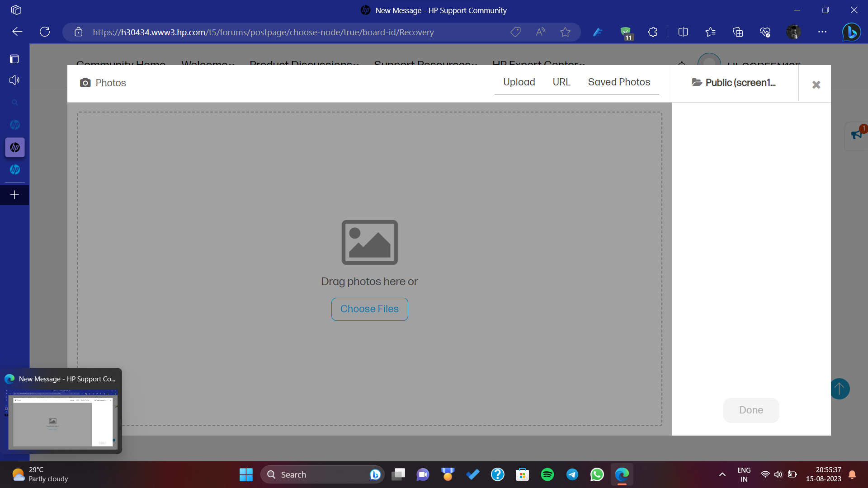Open the active HP pinned site in sidebar
This screenshot has width=868, height=488.
pos(15,147)
